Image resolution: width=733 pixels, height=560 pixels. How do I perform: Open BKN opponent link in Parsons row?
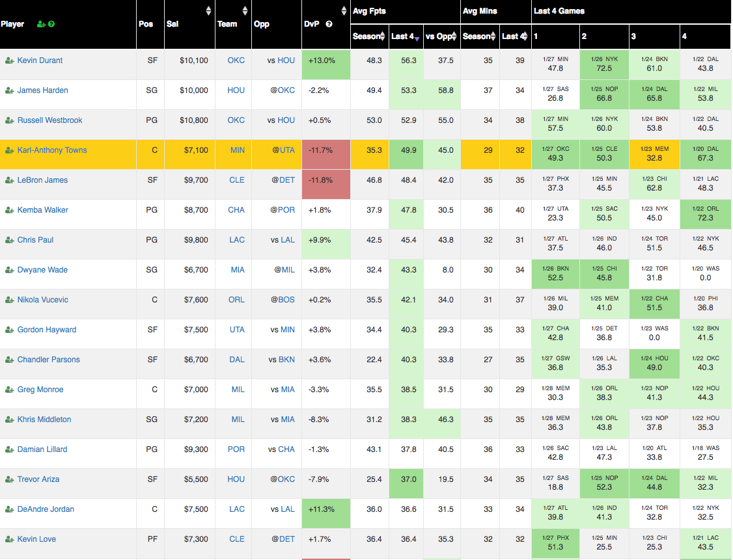tap(286, 360)
